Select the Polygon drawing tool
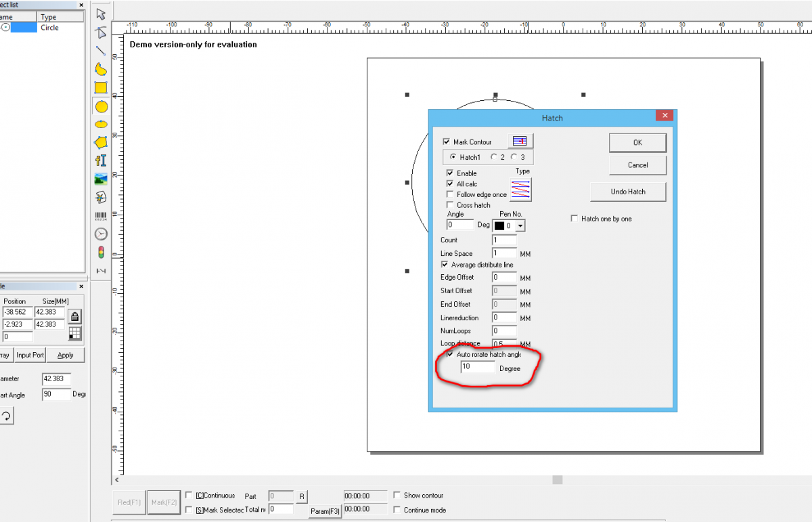The width and height of the screenshot is (812, 522). [x=101, y=142]
